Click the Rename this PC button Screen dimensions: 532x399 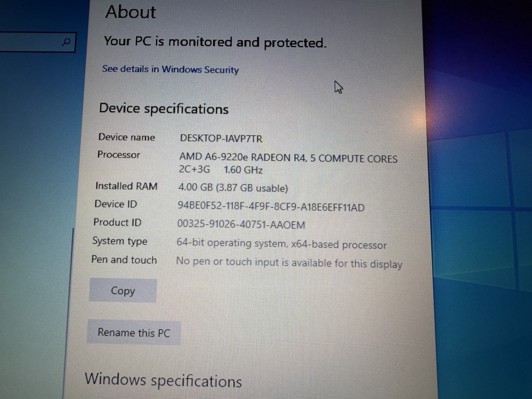coord(134,332)
